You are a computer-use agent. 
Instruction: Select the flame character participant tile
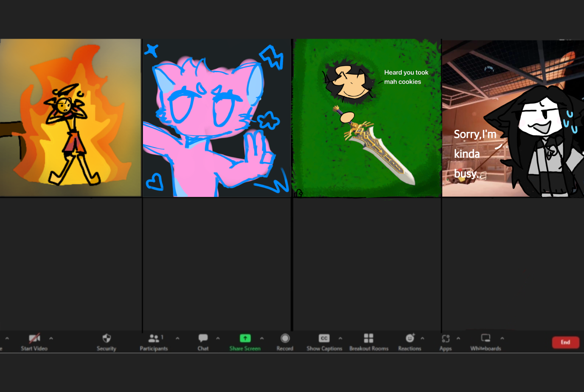pos(70,118)
